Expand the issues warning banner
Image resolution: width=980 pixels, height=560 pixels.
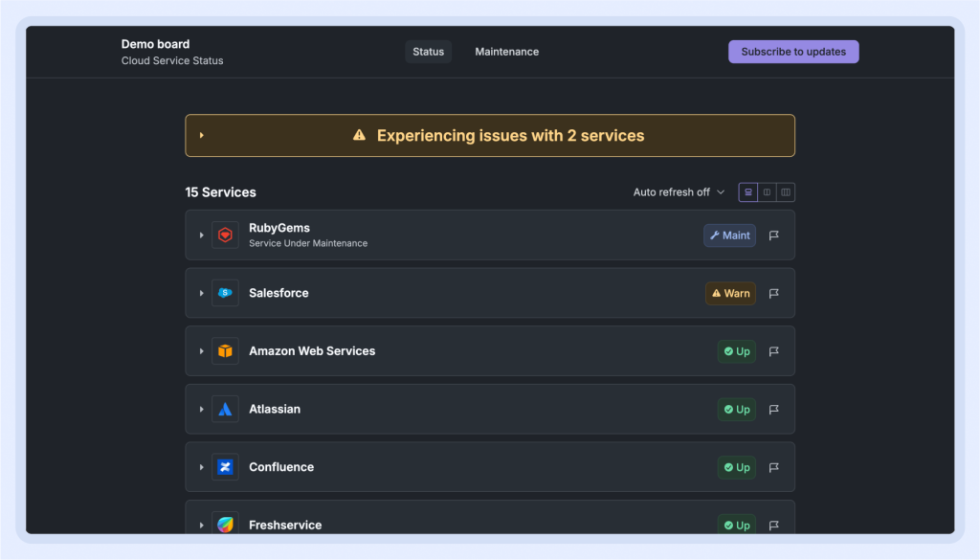click(x=202, y=136)
